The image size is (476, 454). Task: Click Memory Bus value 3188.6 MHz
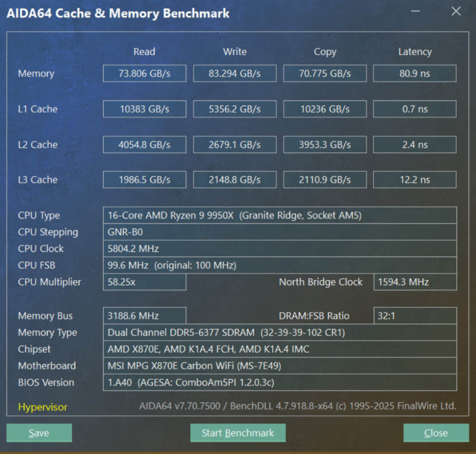pyautogui.click(x=144, y=316)
